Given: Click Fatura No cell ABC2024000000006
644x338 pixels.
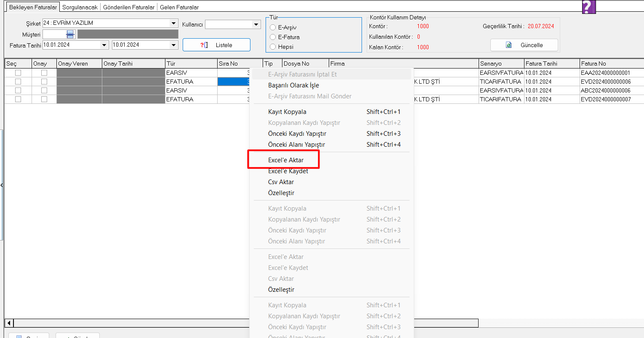Looking at the screenshot, I should 612,90.
